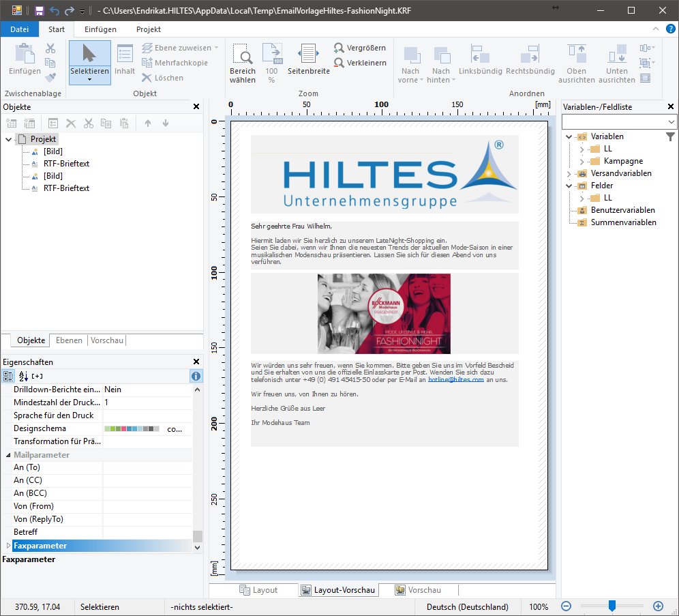Switch to the Vorschau tab at bottom

click(x=417, y=590)
